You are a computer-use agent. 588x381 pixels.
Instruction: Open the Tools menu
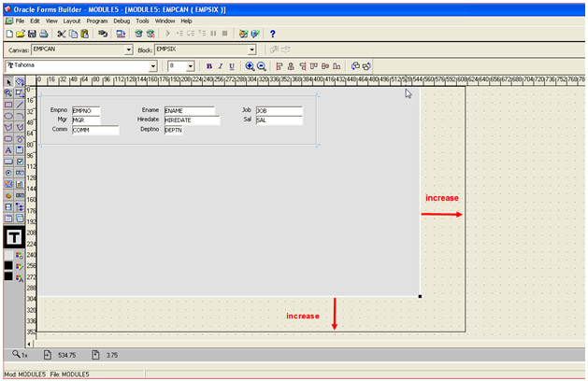click(x=142, y=20)
